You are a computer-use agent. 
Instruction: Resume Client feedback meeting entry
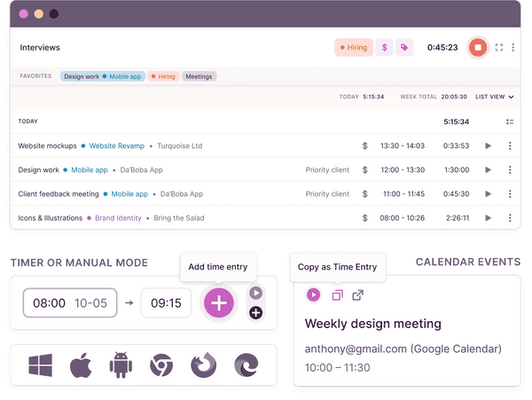click(x=489, y=193)
